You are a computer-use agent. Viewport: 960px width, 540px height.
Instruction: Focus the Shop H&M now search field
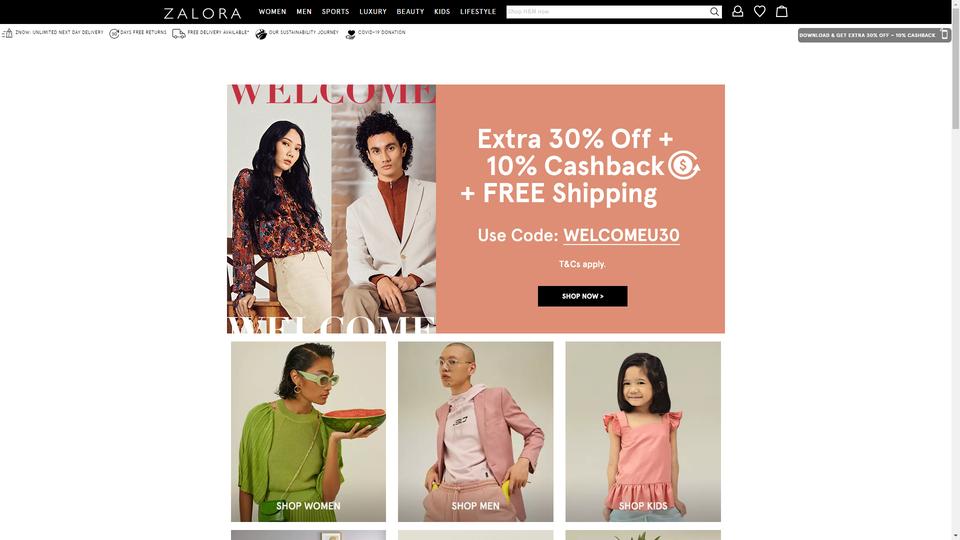click(607, 12)
